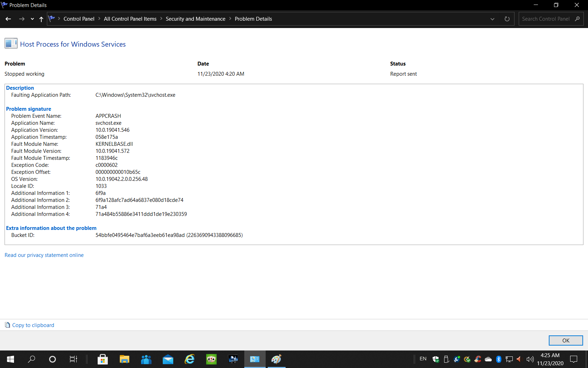The width and height of the screenshot is (588, 368).
Task: Change EN input language
Action: (423, 359)
